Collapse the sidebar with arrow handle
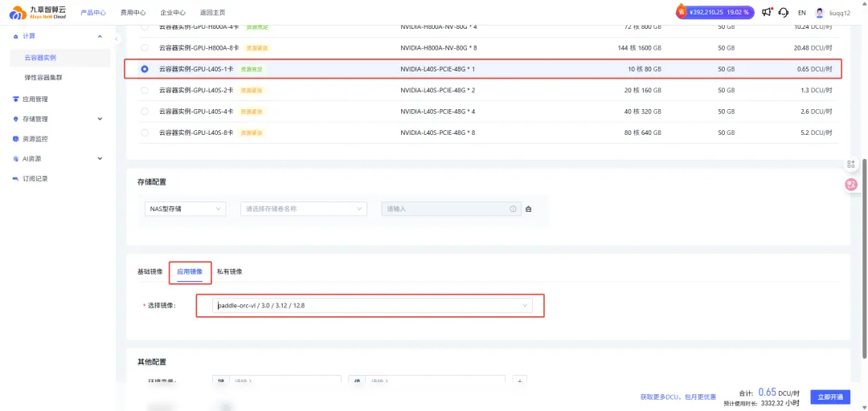This screenshot has height=411, width=868. 117,39
